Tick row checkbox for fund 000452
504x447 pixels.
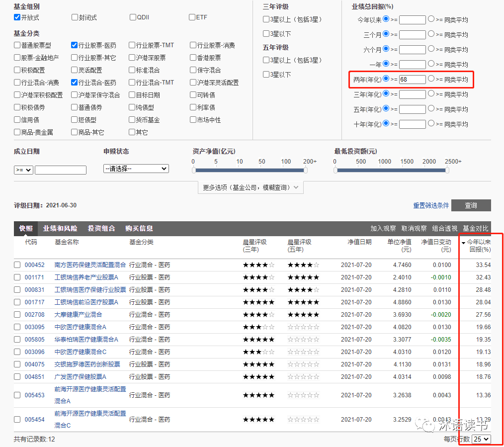click(17, 265)
